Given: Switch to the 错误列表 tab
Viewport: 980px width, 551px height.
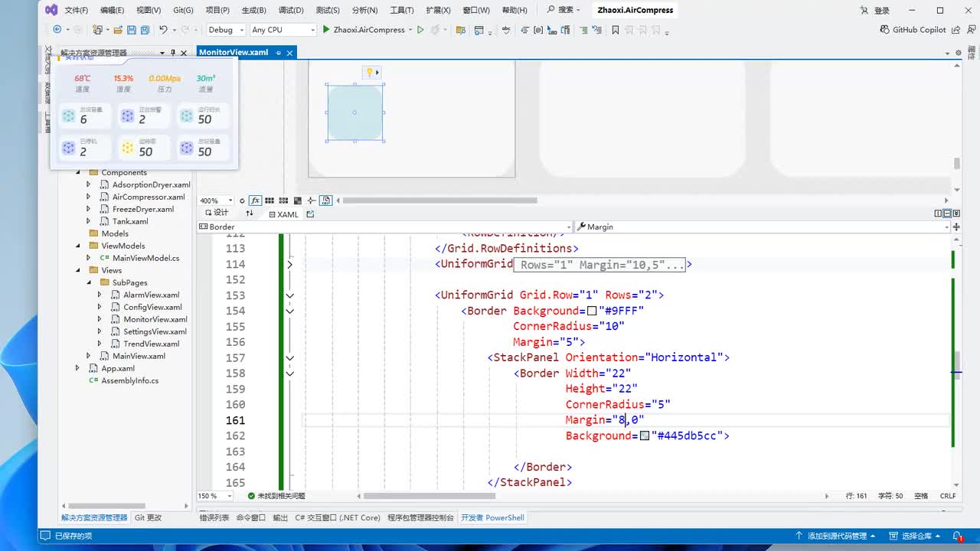Looking at the screenshot, I should click(x=214, y=517).
